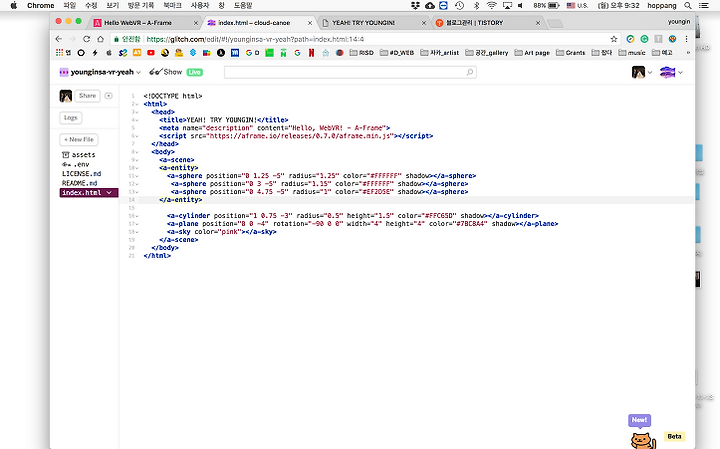Open the Chrome menu in the menu bar

(x=40, y=6)
